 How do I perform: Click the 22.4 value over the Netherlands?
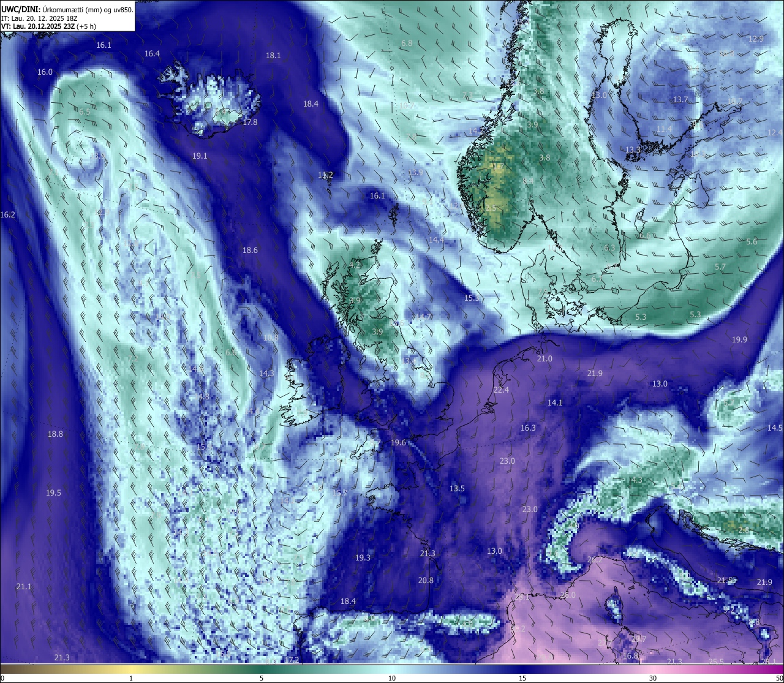(501, 390)
